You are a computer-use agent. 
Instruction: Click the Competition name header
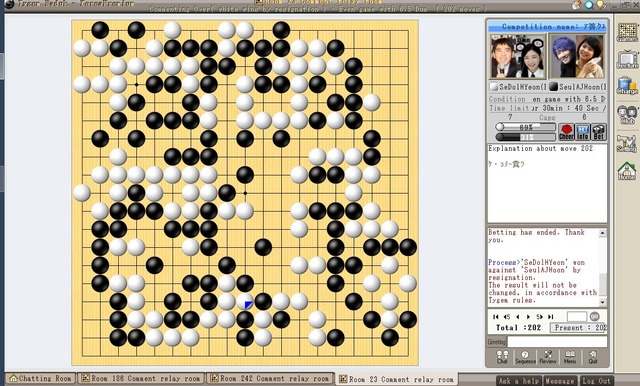click(x=547, y=27)
